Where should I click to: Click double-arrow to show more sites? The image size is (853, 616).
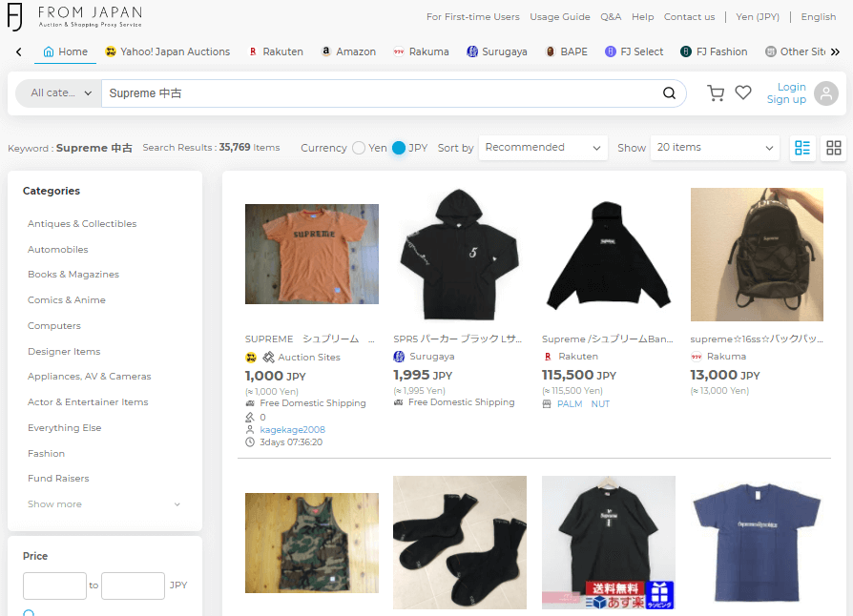(x=836, y=51)
